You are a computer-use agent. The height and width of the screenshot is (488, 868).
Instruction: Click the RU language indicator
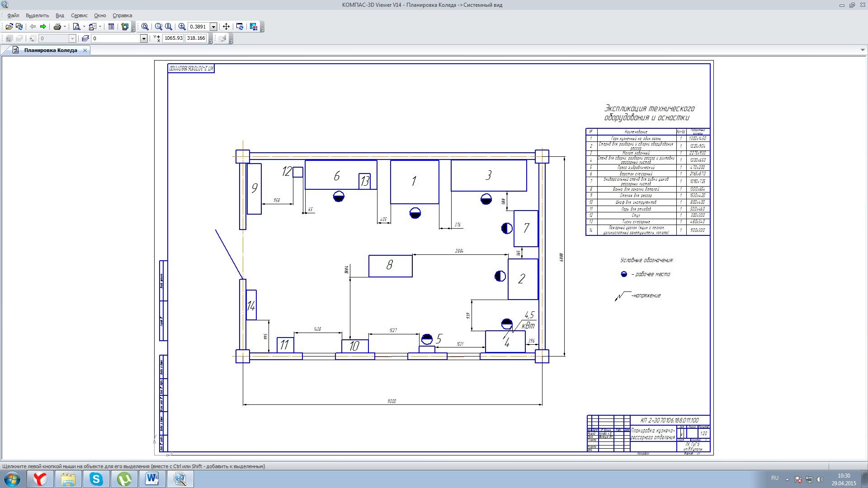774,478
